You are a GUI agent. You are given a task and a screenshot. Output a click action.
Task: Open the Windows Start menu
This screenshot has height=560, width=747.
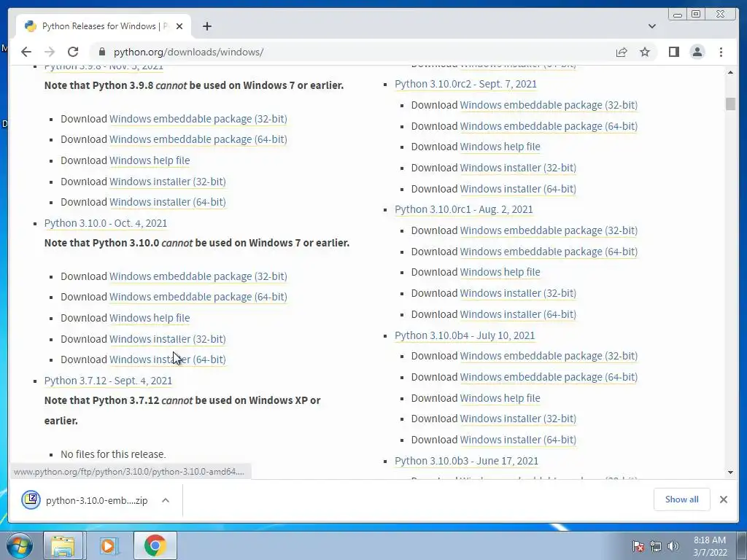click(x=19, y=545)
